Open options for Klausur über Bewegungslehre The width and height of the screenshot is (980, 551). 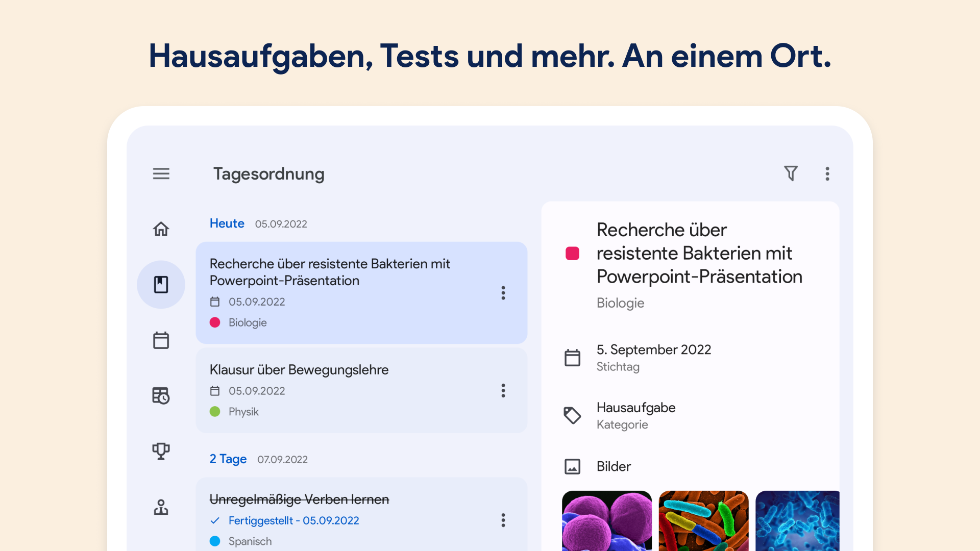[503, 391]
